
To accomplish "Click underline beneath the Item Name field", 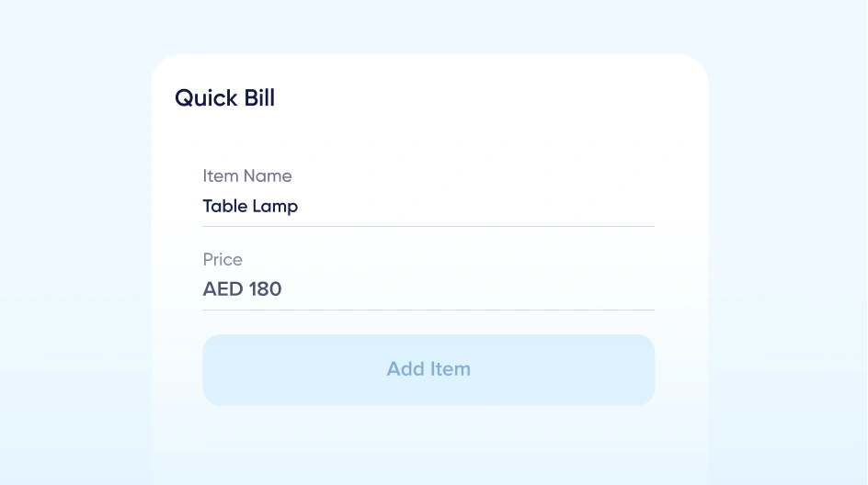I will tap(428, 226).
